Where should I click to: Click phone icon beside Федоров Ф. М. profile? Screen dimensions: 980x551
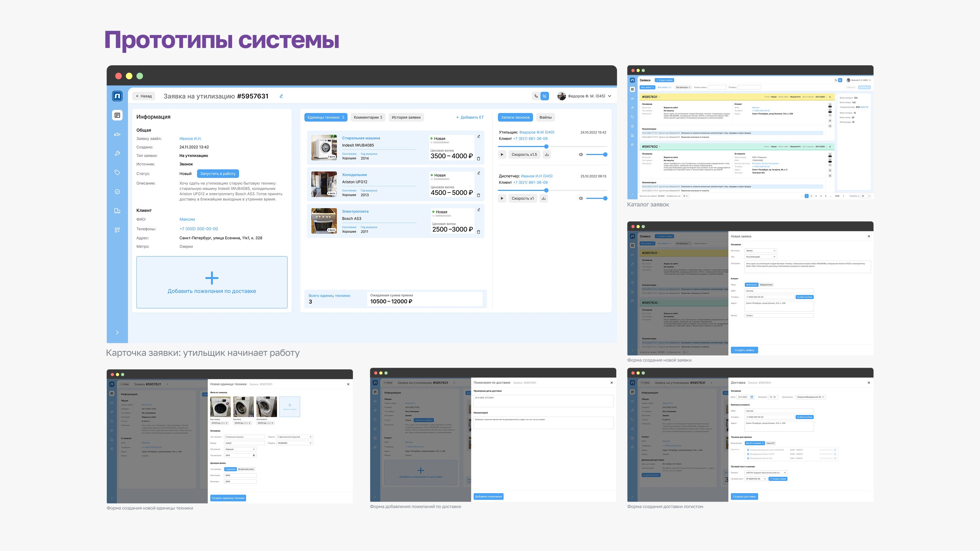click(536, 96)
